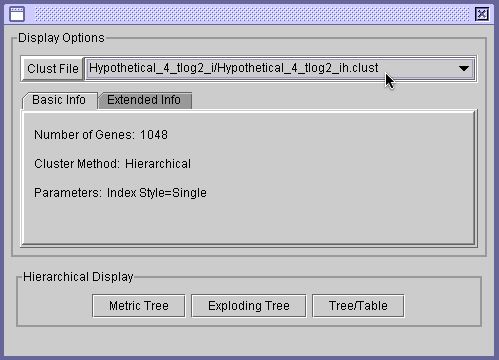Switch to the Extended Info tab
499x360 pixels.
pyautogui.click(x=145, y=100)
